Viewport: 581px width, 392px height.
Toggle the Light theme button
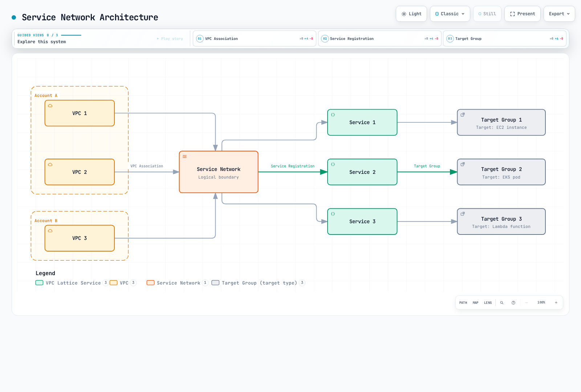411,14
